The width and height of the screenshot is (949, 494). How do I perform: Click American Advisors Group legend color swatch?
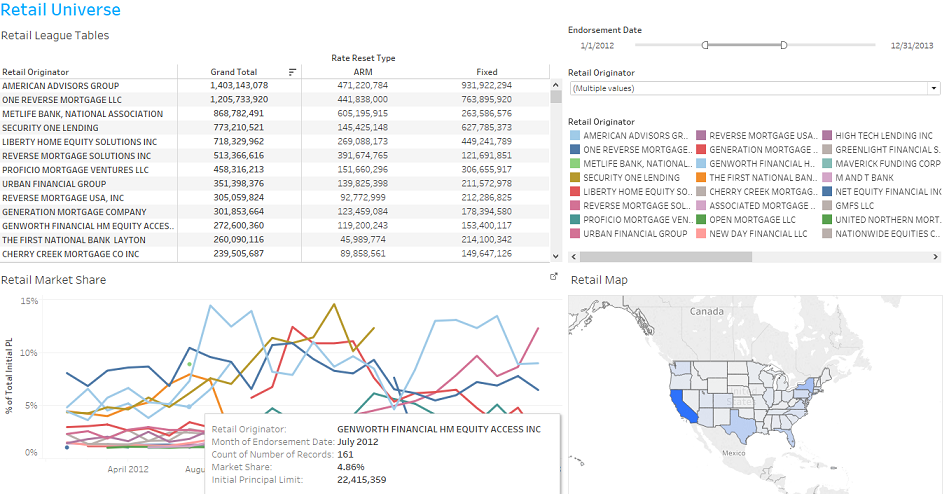tap(574, 136)
